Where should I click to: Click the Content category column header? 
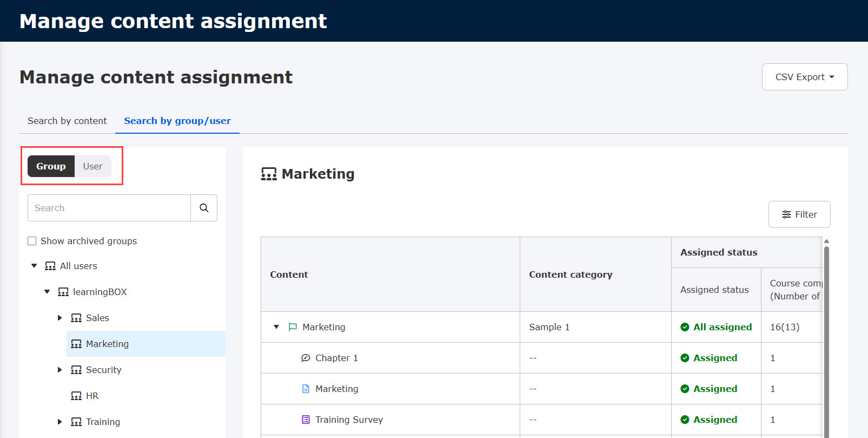point(595,274)
